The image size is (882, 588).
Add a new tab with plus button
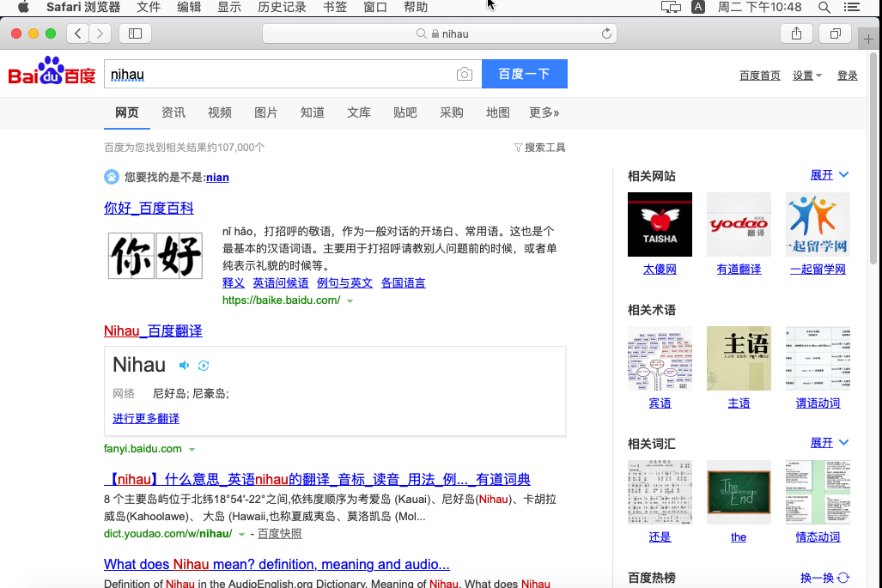tap(868, 39)
